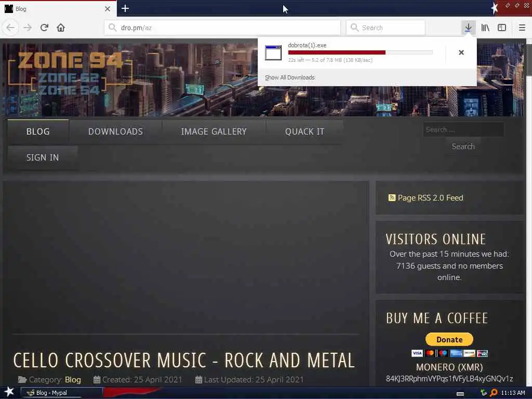The width and height of the screenshot is (532, 399).
Task: Open the QUACK IT menu item
Action: [x=304, y=131]
